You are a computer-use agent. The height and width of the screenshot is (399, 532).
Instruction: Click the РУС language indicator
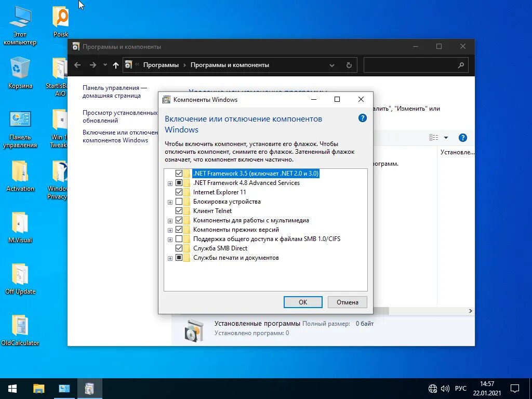click(x=461, y=389)
